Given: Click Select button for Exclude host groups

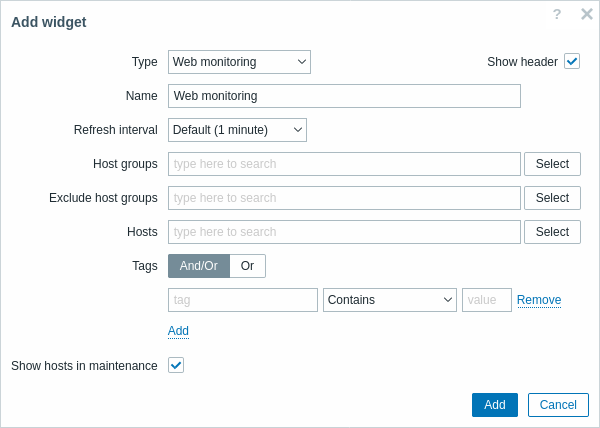Looking at the screenshot, I should click(x=553, y=198).
